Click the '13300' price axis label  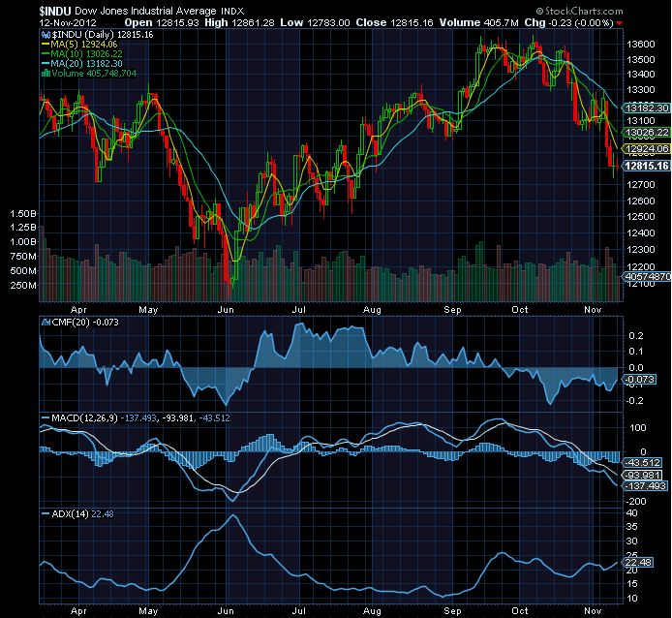641,90
